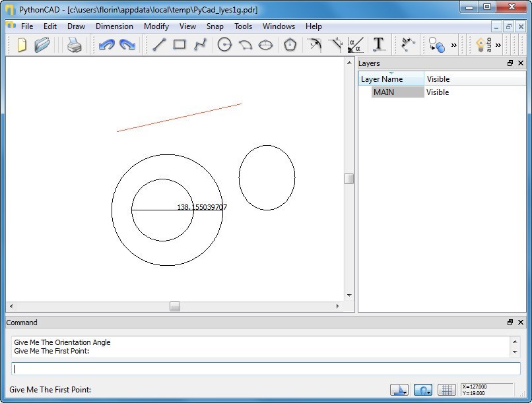This screenshot has width=532, height=403.
Task: Expand hidden snap toolbar items chevron
Action: point(498,45)
